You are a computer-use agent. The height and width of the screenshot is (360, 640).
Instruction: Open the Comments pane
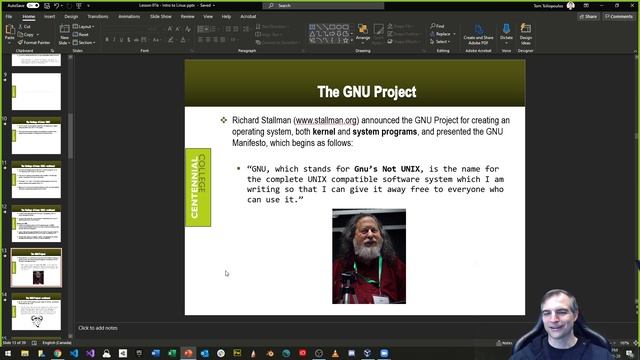pos(618,17)
